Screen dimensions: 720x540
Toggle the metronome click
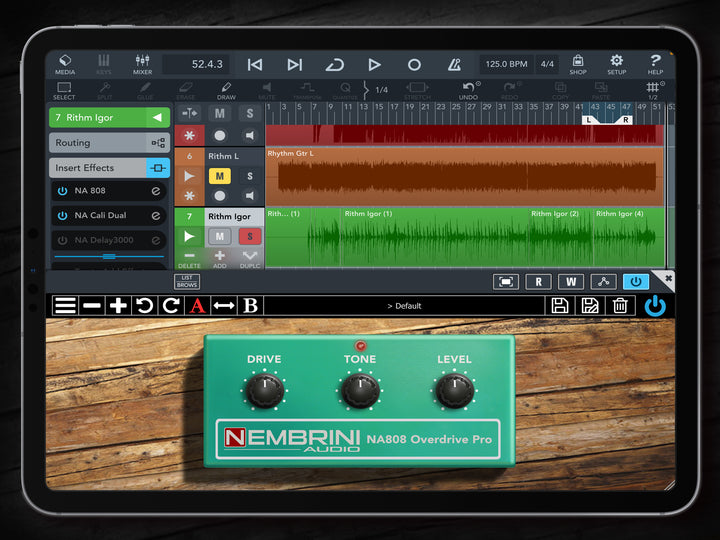pyautogui.click(x=455, y=64)
